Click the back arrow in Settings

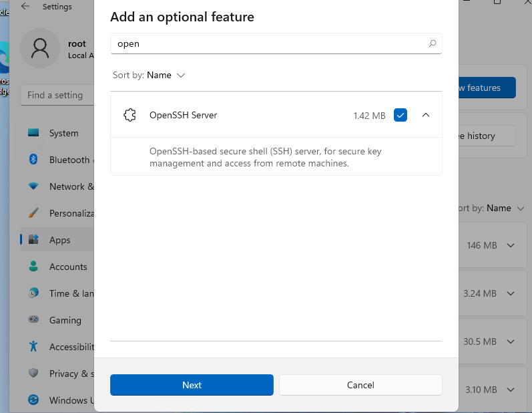[25, 6]
